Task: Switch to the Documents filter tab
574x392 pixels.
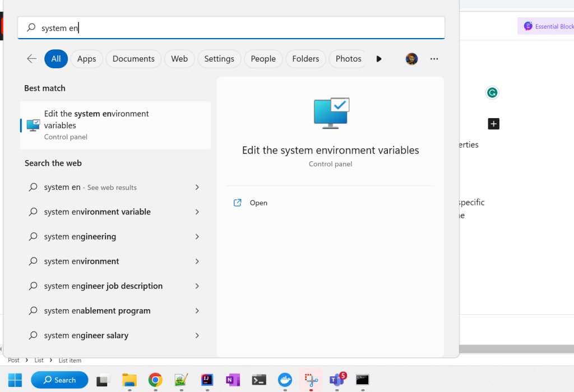Action: [133, 59]
